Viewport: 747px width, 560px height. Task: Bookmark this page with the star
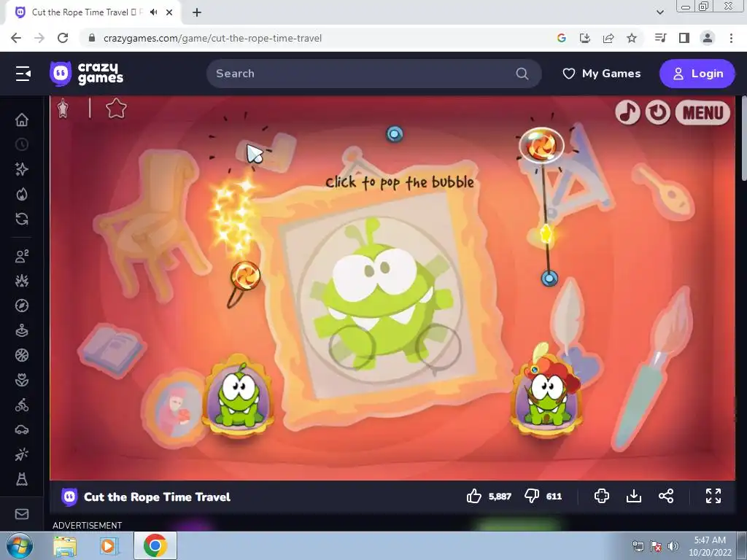[x=632, y=38]
